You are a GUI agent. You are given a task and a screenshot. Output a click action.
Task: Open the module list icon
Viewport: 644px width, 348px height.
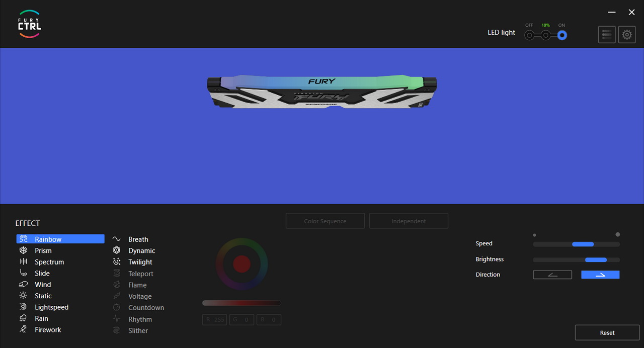pos(607,35)
